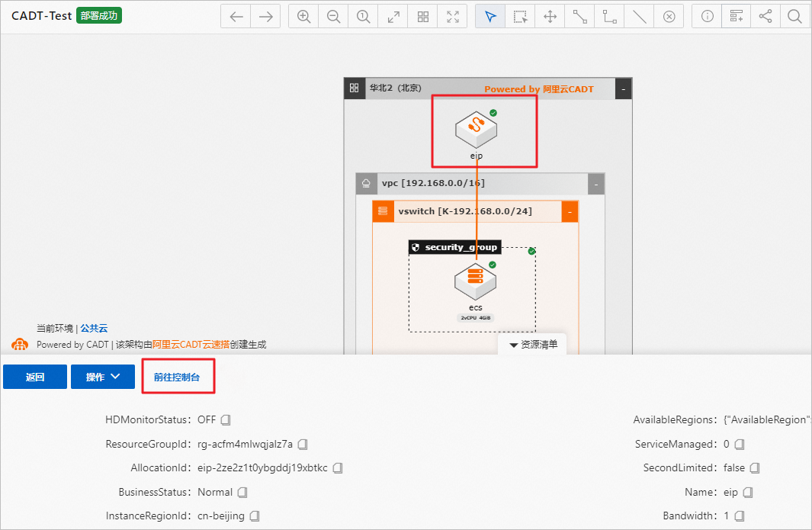812x530 pixels.
Task: Copy the SecondLimited false value
Action: pyautogui.click(x=755, y=467)
